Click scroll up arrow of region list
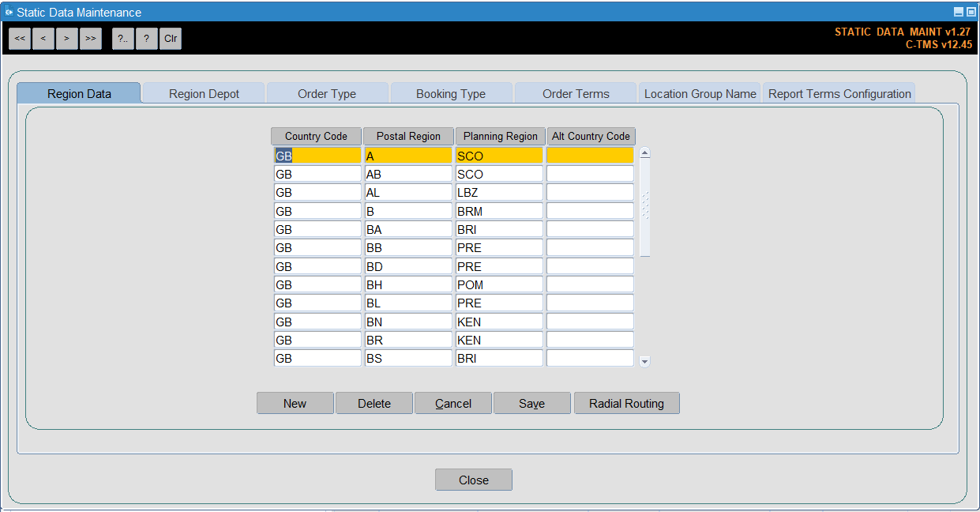This screenshot has height=512, width=980. pyautogui.click(x=644, y=153)
